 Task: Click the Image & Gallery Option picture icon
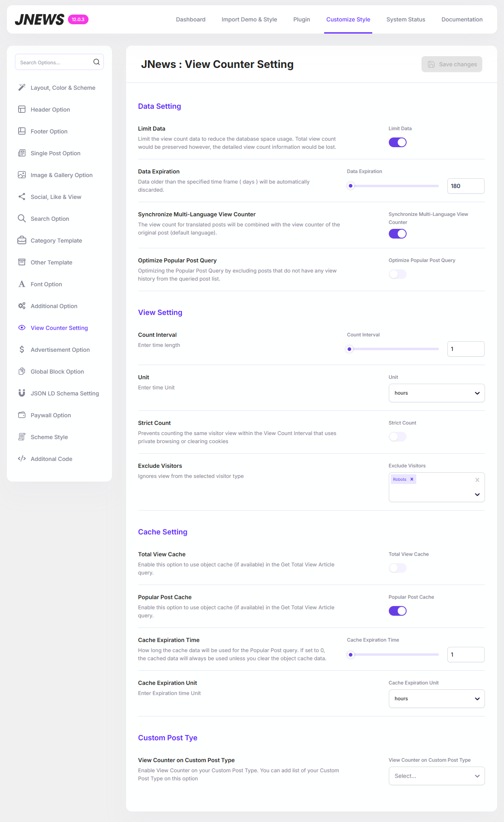point(22,175)
